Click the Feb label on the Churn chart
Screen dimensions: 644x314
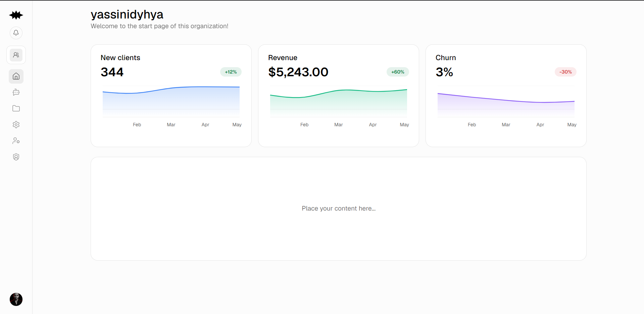472,125
